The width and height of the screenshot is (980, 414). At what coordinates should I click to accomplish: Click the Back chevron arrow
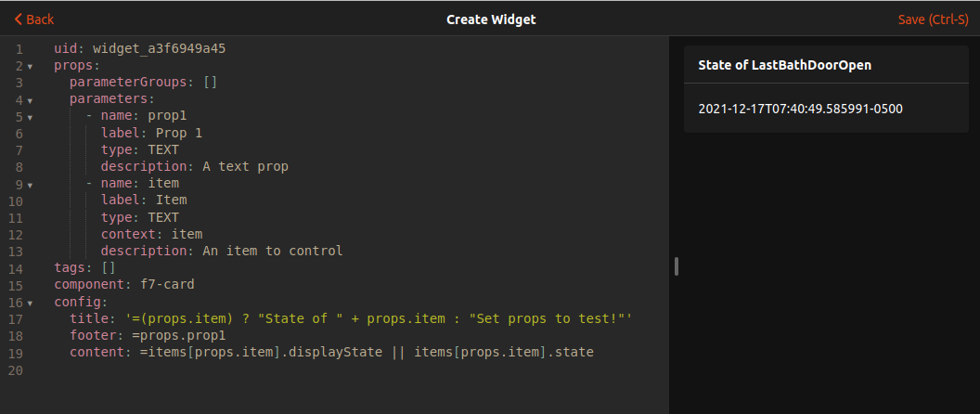click(18, 19)
